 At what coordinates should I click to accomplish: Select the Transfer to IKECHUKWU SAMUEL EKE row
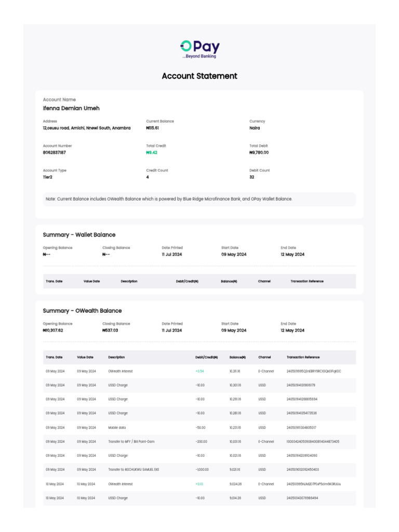pyautogui.click(x=199, y=470)
